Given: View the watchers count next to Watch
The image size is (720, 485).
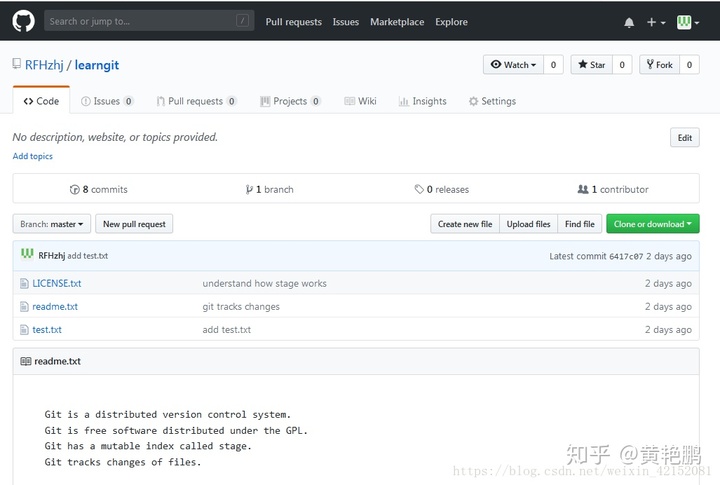Looking at the screenshot, I should [x=553, y=65].
